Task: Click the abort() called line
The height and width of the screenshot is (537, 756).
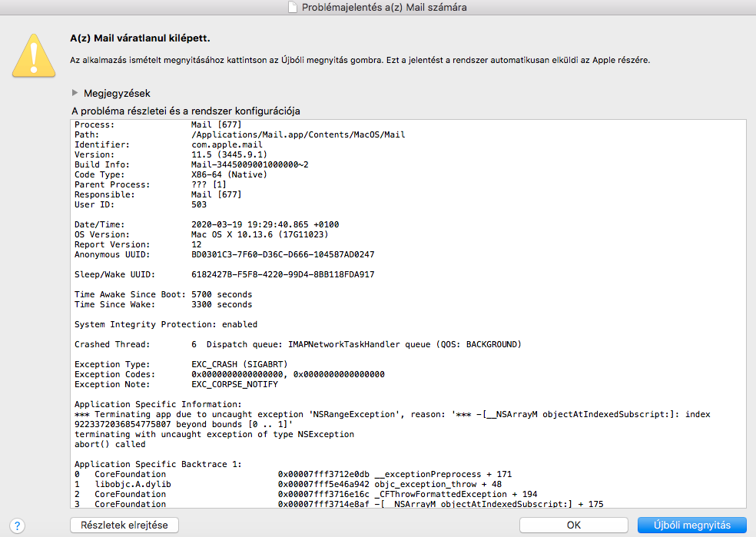Action: (x=110, y=445)
